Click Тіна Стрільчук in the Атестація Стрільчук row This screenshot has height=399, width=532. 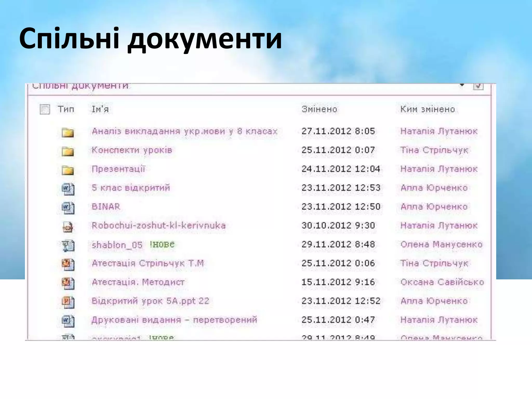[x=434, y=263]
